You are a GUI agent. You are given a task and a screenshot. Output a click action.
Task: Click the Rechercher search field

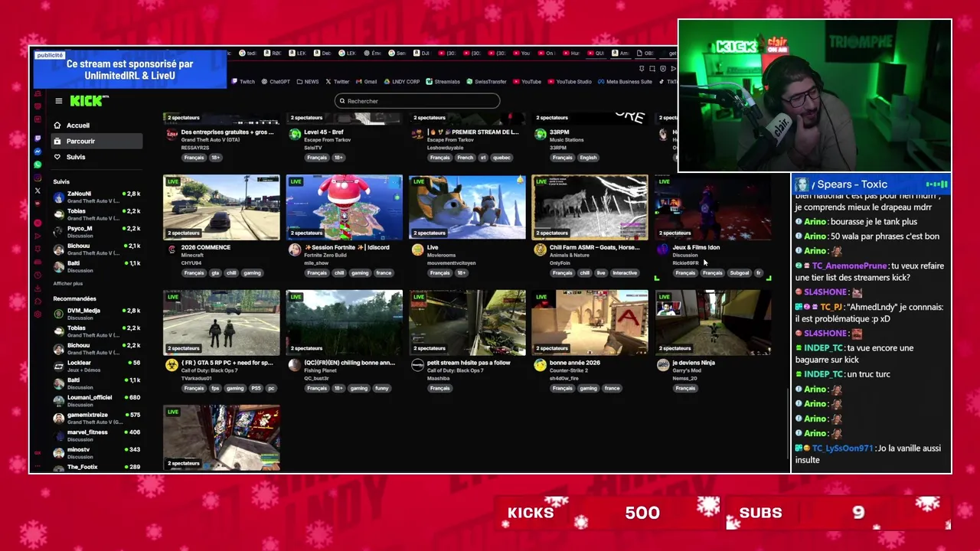pos(417,101)
